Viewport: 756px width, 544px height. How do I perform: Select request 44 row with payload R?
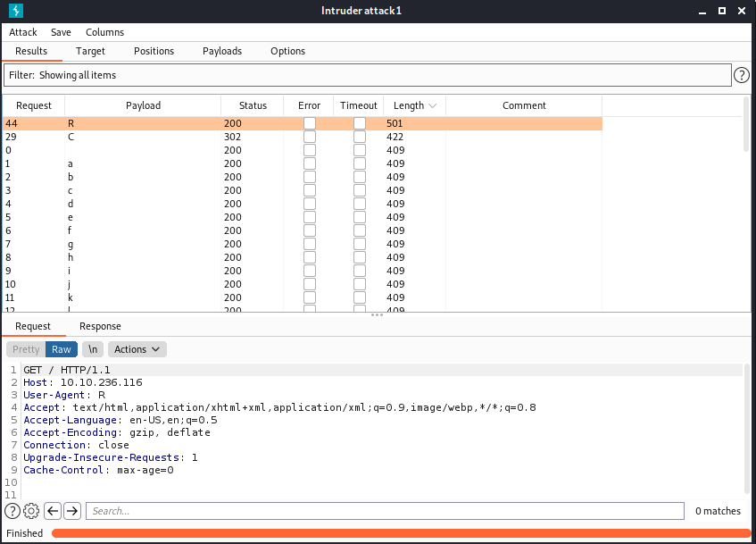[303, 123]
